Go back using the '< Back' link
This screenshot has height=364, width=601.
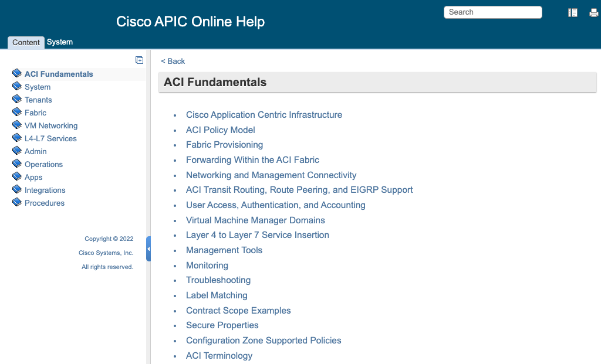point(173,61)
